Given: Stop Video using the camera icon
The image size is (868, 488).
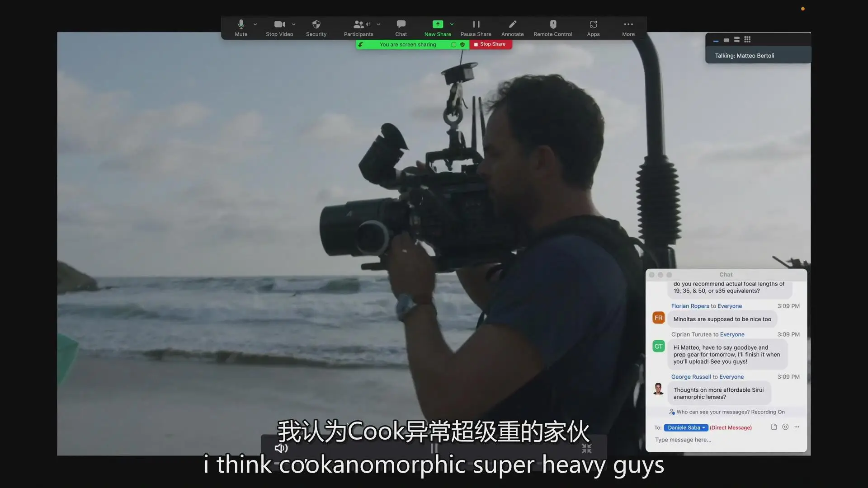Looking at the screenshot, I should click(279, 28).
